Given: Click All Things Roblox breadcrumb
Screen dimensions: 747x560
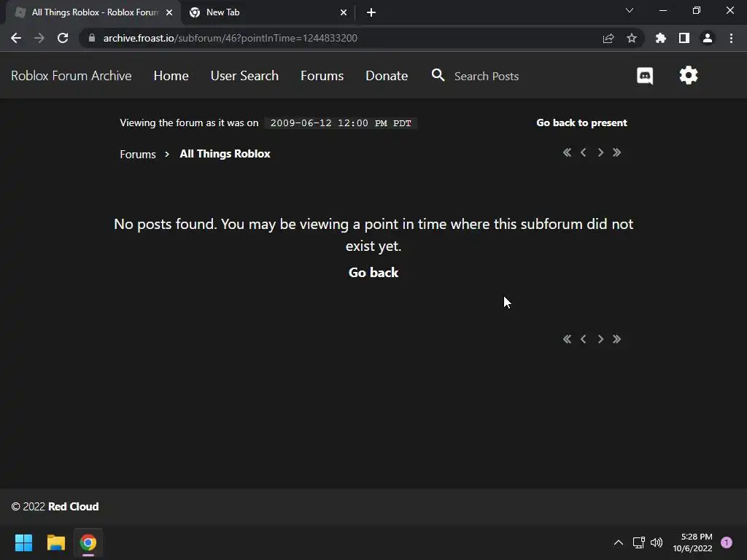Looking at the screenshot, I should [225, 154].
